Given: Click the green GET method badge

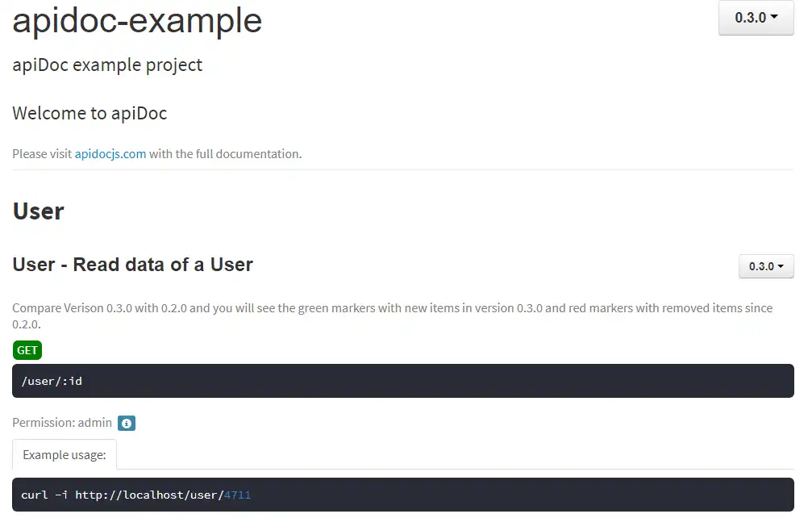Looking at the screenshot, I should (27, 350).
